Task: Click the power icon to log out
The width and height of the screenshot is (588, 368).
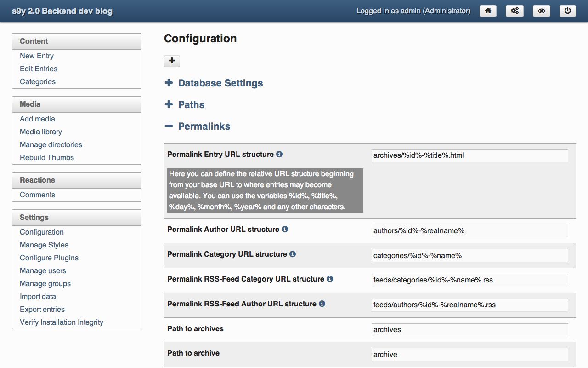Action: (x=568, y=11)
